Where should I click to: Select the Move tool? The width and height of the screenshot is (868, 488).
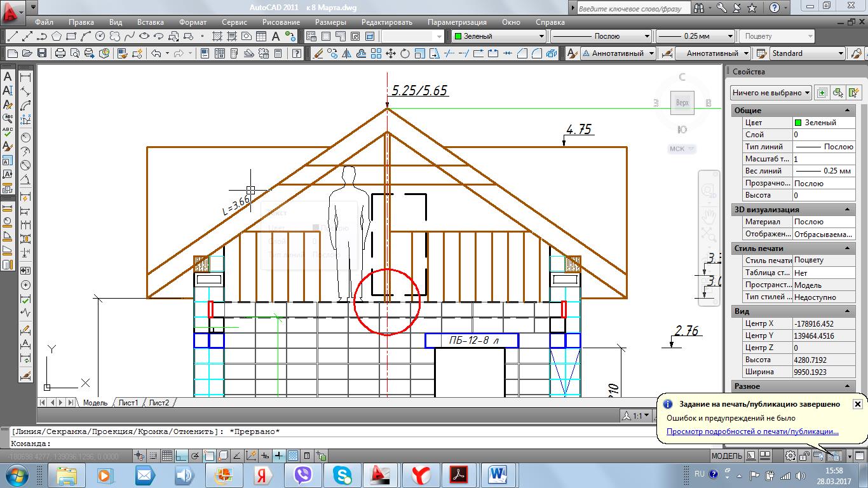pyautogui.click(x=391, y=53)
